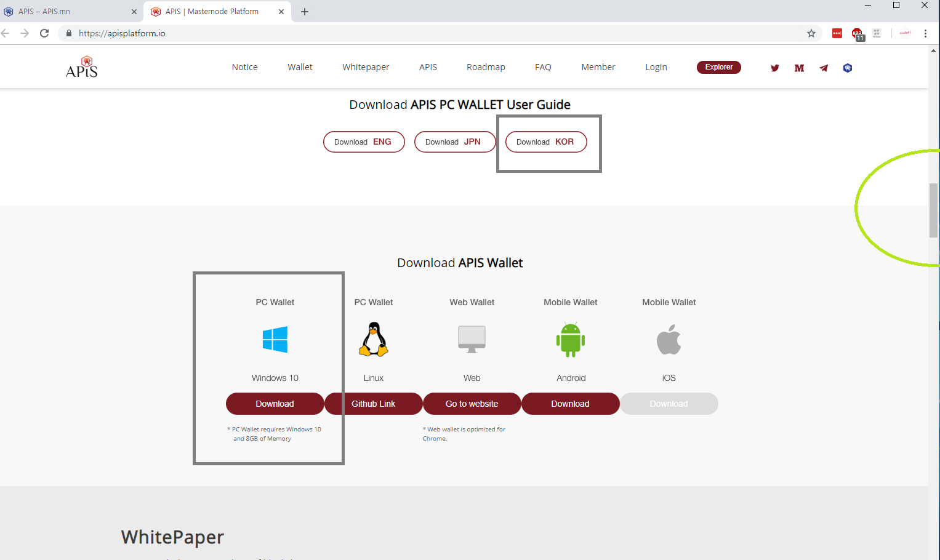Click the Web Wallet monitor icon
The image size is (940, 560).
click(x=472, y=339)
